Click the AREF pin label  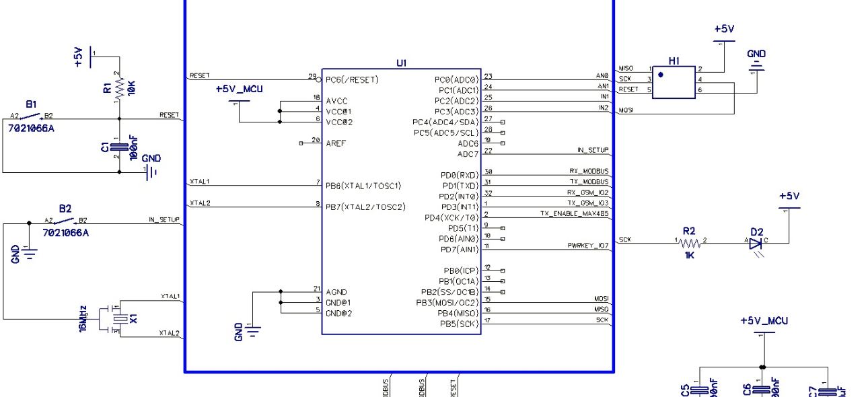pyautogui.click(x=336, y=143)
